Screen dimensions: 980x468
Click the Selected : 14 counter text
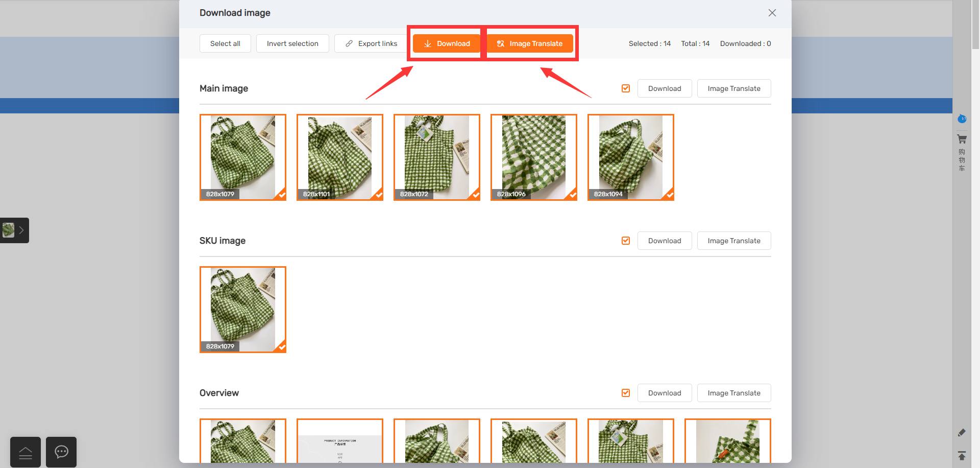[x=649, y=43]
